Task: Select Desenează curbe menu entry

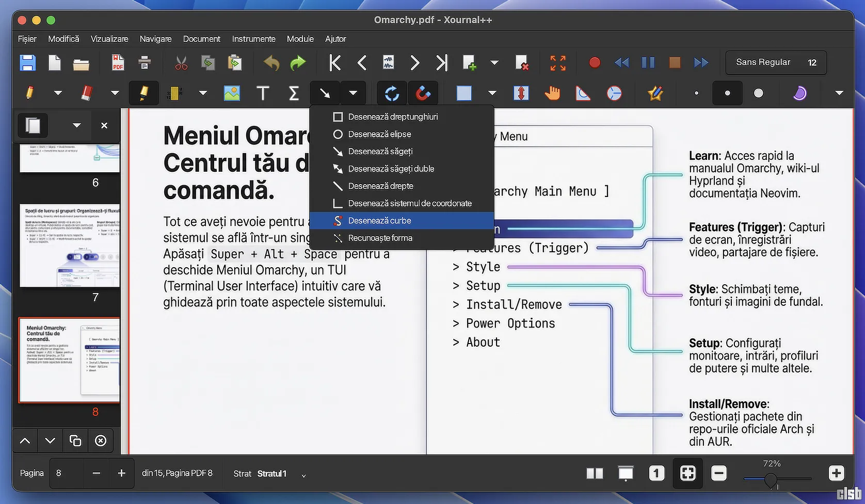Action: 379,221
